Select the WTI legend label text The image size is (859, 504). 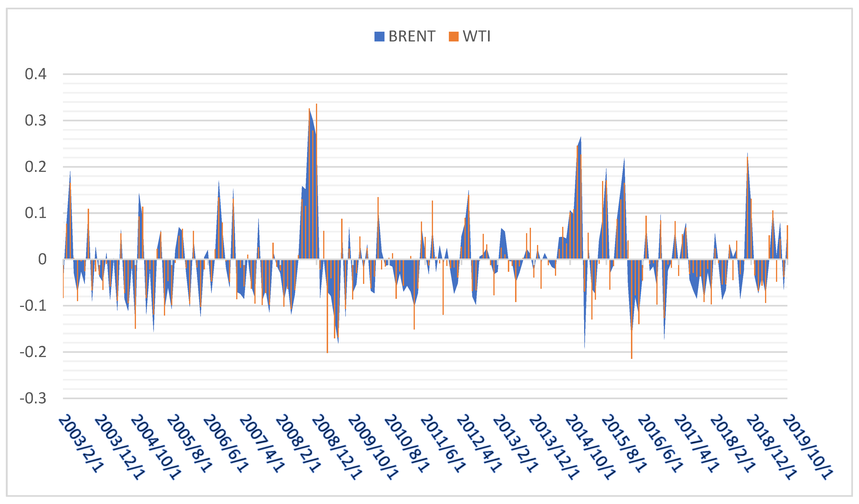click(x=477, y=36)
